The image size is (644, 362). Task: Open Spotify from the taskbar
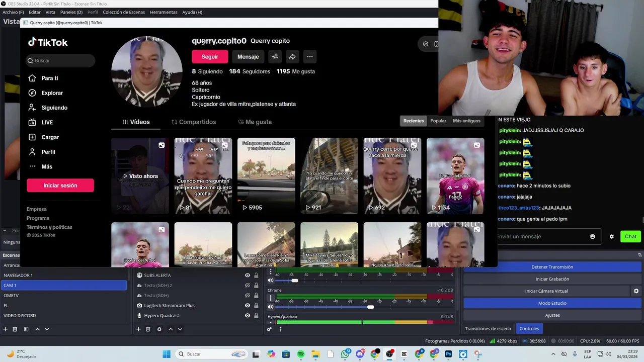tap(301, 354)
